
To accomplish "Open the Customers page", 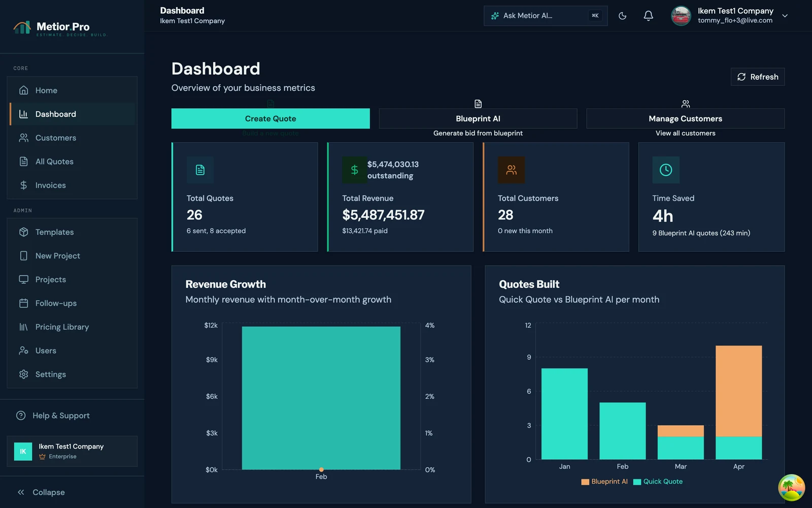I will pos(72,138).
